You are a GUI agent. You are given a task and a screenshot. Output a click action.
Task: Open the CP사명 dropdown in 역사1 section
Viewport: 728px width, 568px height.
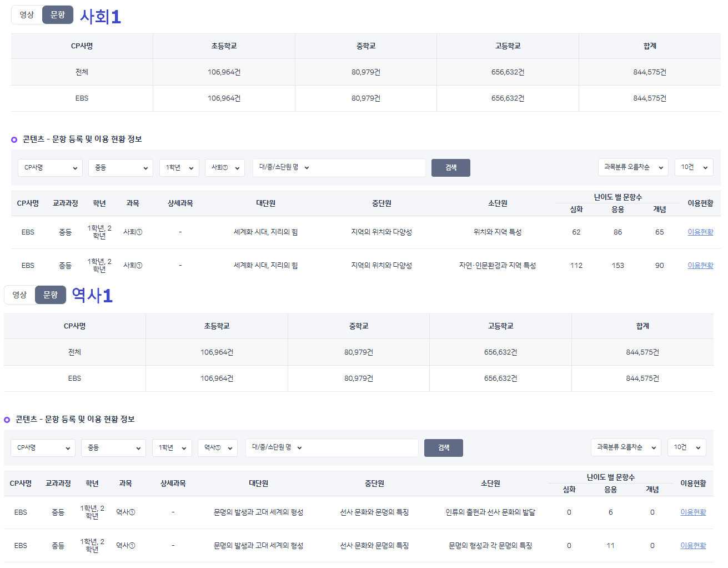43,448
